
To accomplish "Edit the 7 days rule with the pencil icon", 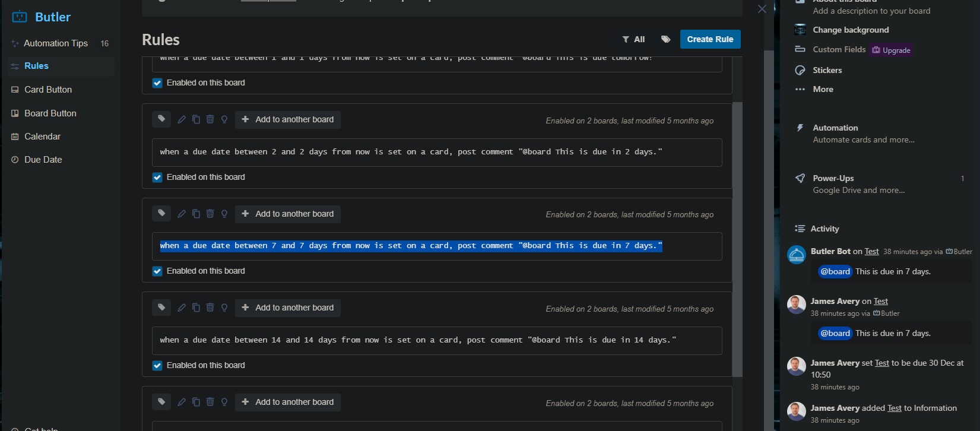I will (182, 214).
